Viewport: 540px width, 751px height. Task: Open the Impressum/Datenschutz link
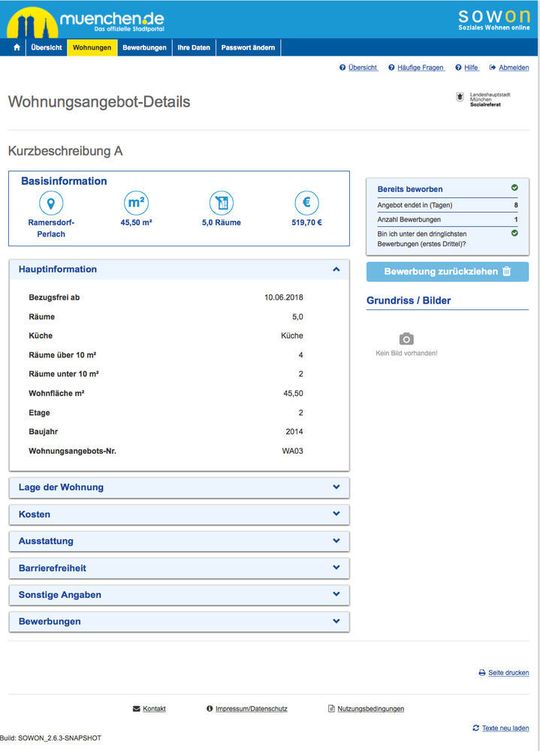[251, 709]
